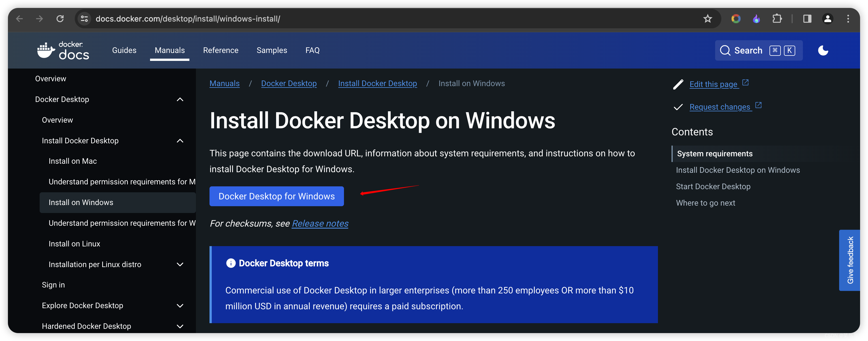This screenshot has width=868, height=341.
Task: Open the Guides tab
Action: 124,50
